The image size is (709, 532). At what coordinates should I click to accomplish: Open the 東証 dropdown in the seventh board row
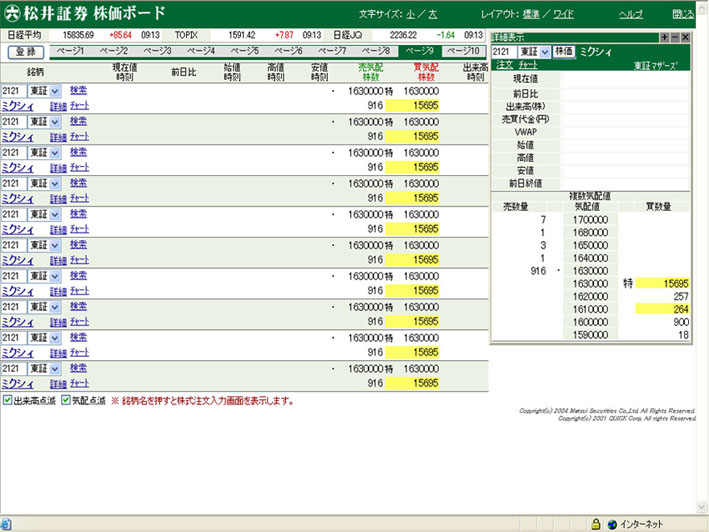point(55,276)
